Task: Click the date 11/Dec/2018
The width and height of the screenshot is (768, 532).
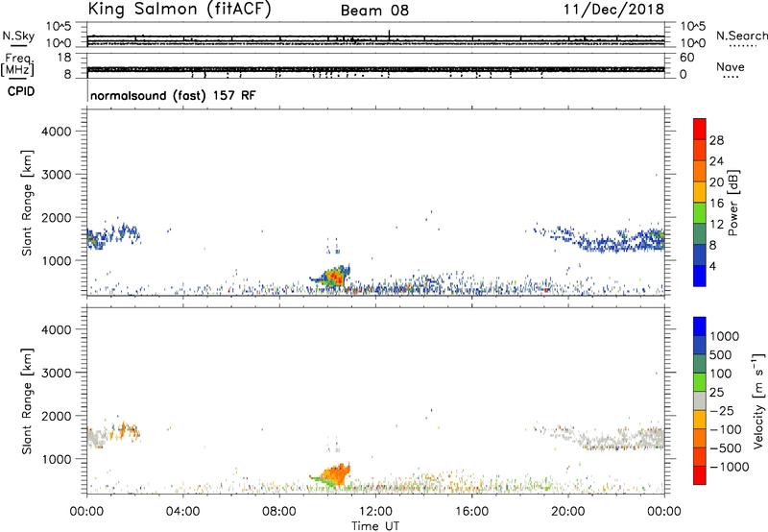Action: [x=613, y=10]
